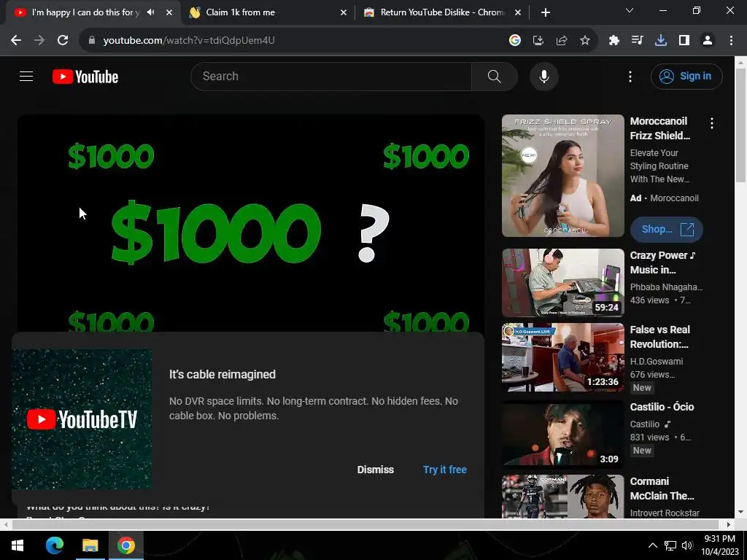The width and height of the screenshot is (747, 560).
Task: Bookmark this page with the star icon
Action: pos(584,41)
